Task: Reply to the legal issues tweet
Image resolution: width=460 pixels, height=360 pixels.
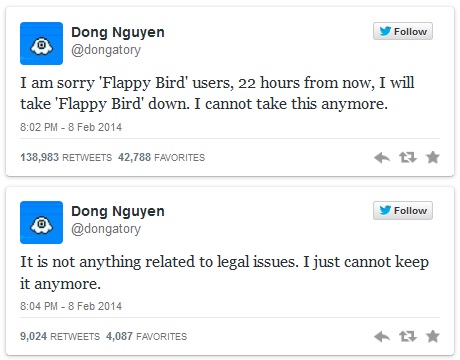Action: click(x=382, y=336)
